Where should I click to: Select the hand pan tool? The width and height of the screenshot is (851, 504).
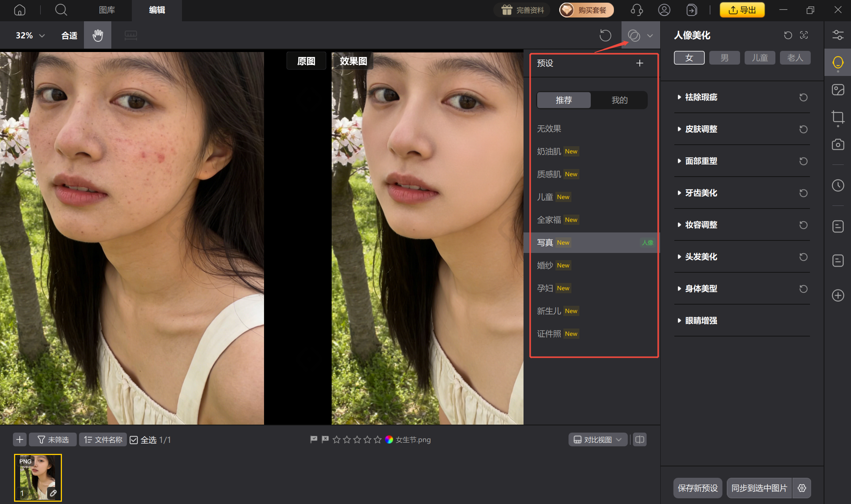[98, 35]
